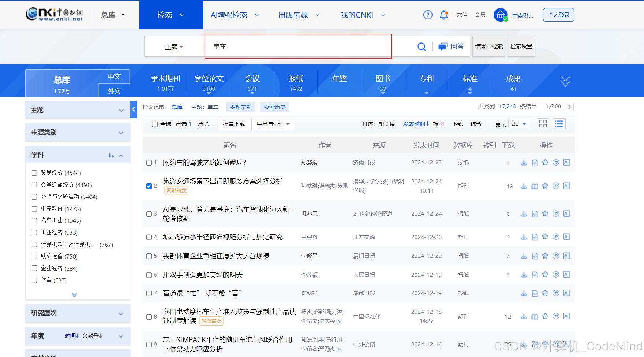The width and height of the screenshot is (644, 357).
Task: Open the 总库 database dropdown in header
Action: click(x=113, y=15)
